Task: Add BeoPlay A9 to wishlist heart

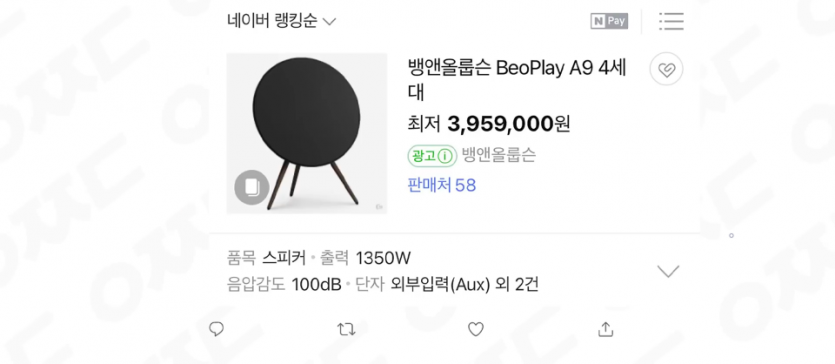Action: click(666, 69)
